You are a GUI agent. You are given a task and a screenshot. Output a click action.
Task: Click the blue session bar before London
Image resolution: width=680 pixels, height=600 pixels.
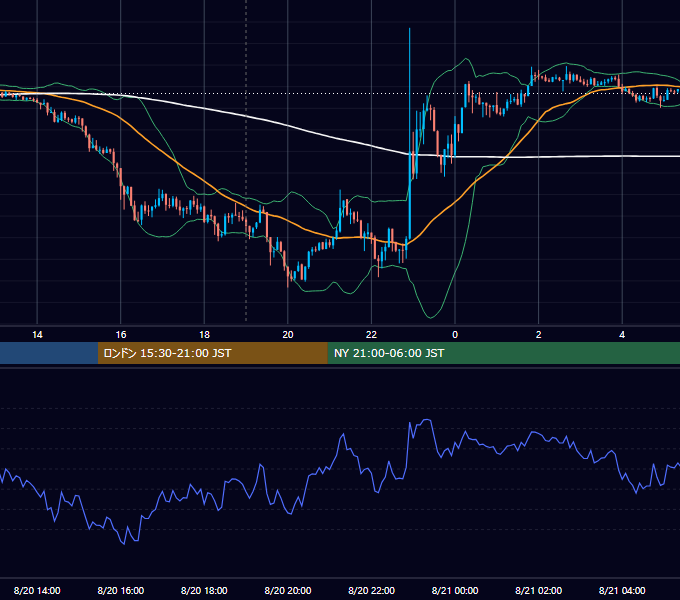coord(49,353)
